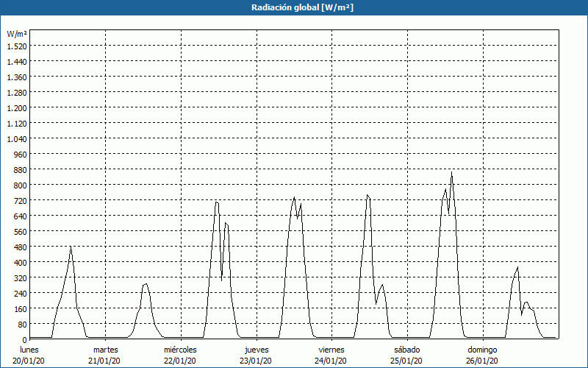The height and width of the screenshot is (368, 588).
Task: Click the 'jueves' day label
Action: click(x=257, y=350)
